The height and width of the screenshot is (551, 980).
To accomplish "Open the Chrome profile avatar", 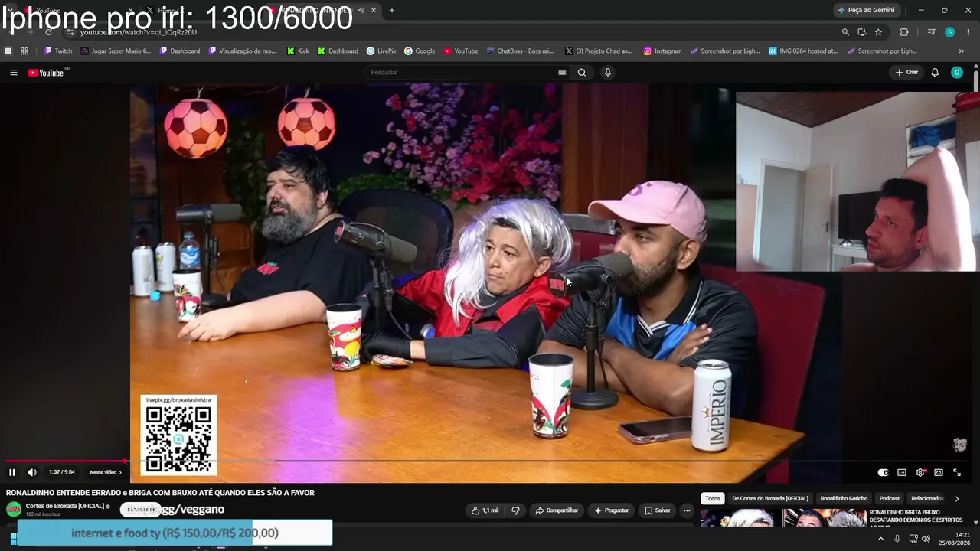I will 949,32.
